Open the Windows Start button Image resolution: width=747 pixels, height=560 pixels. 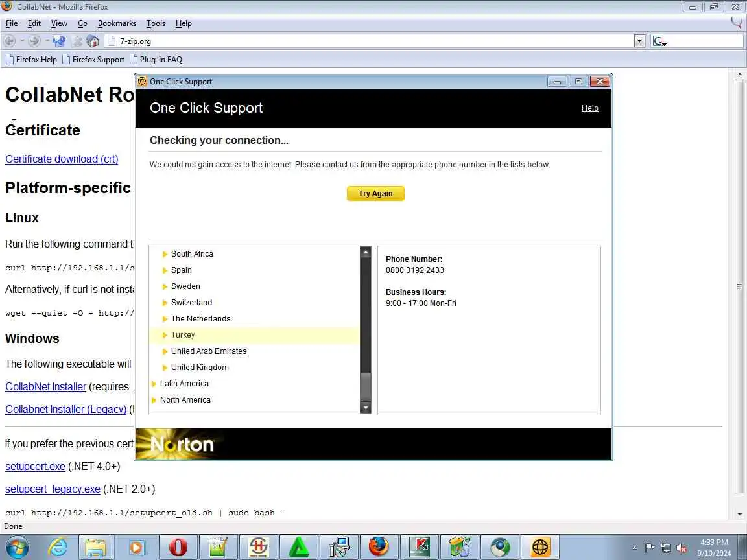click(17, 546)
